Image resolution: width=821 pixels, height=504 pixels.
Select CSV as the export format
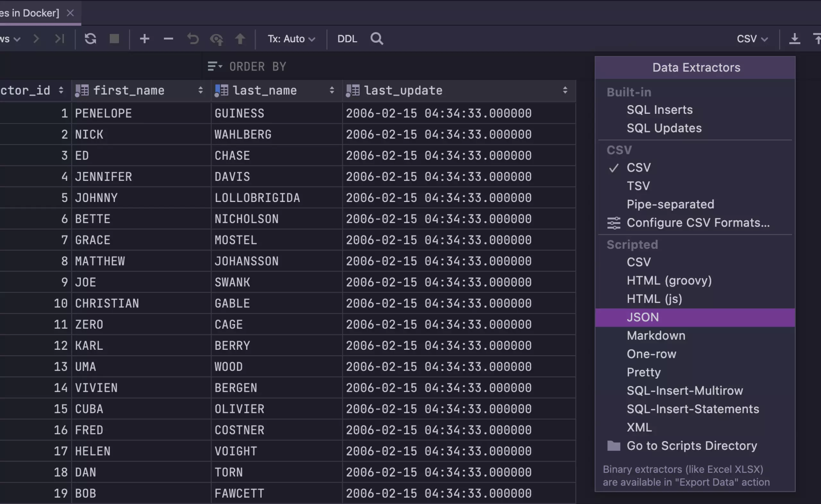click(x=638, y=168)
